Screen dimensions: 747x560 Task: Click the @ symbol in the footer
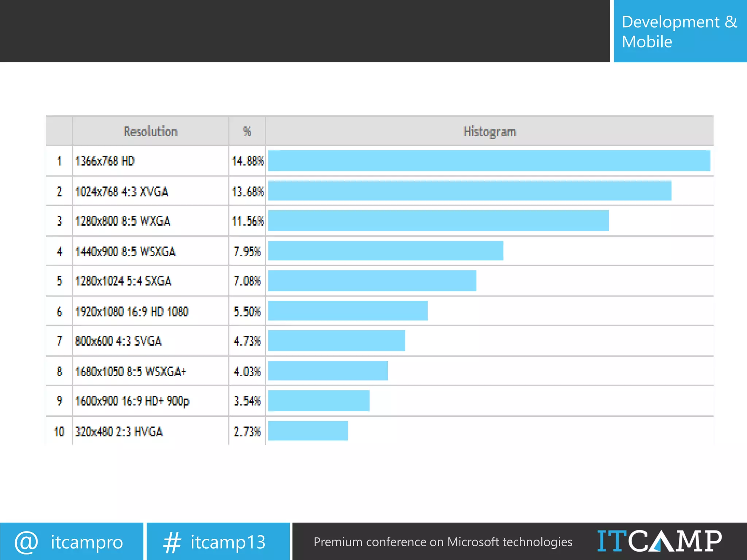[26, 542]
